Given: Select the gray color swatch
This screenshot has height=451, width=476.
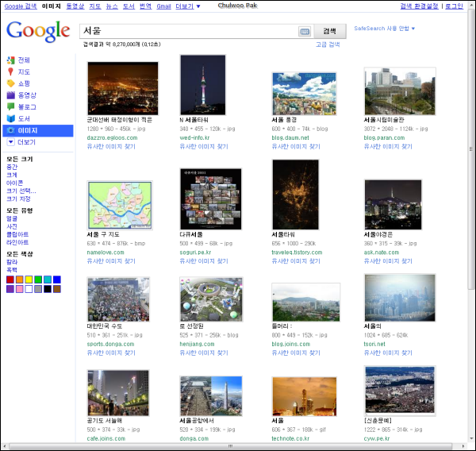Looking at the screenshot, I should (x=38, y=289).
